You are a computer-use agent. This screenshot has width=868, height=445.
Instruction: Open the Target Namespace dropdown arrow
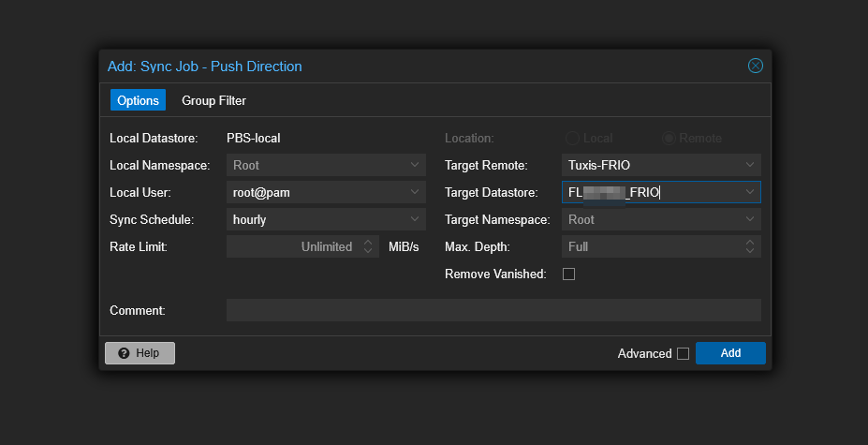point(749,219)
